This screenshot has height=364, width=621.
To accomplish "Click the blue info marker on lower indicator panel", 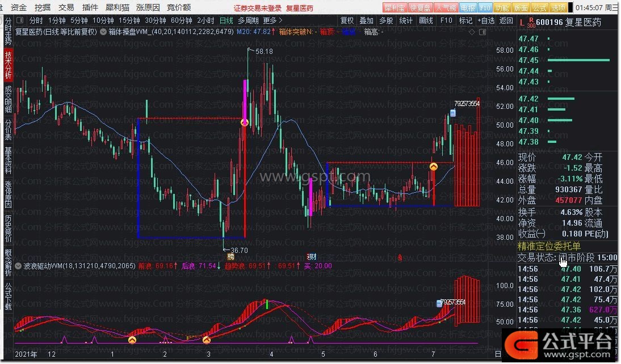I will pos(439,303).
